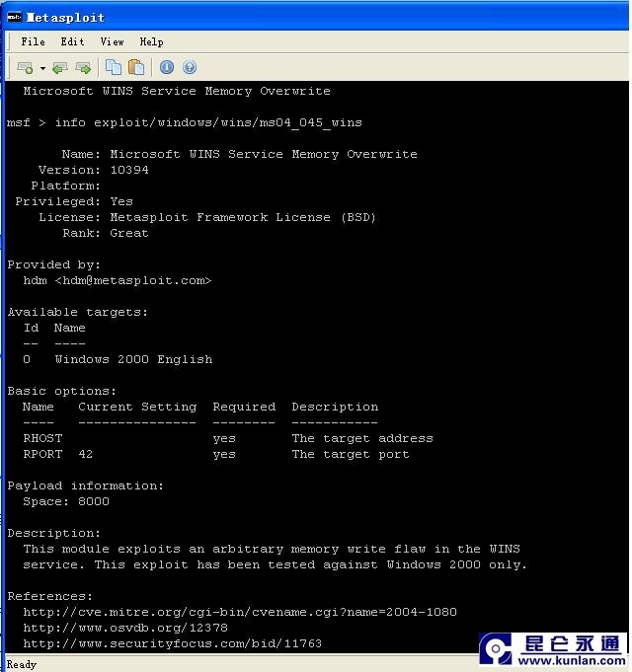Image resolution: width=632 pixels, height=672 pixels.
Task: Open the File menu
Action: (33, 41)
